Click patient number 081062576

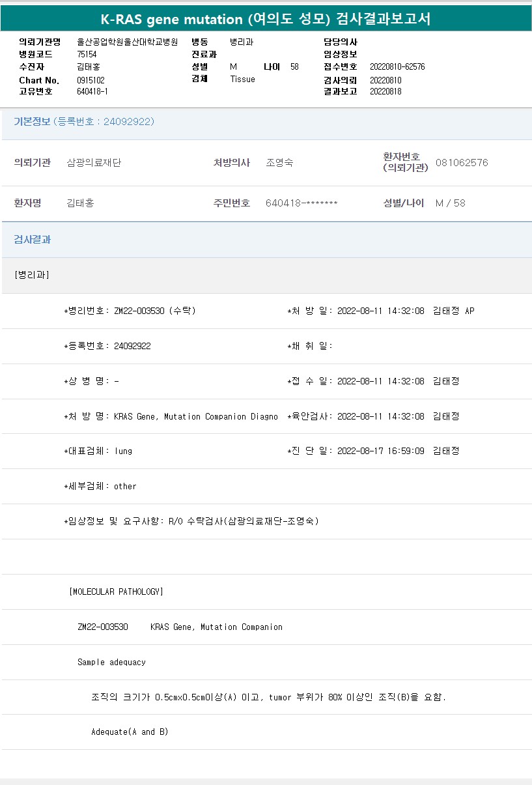462,163
